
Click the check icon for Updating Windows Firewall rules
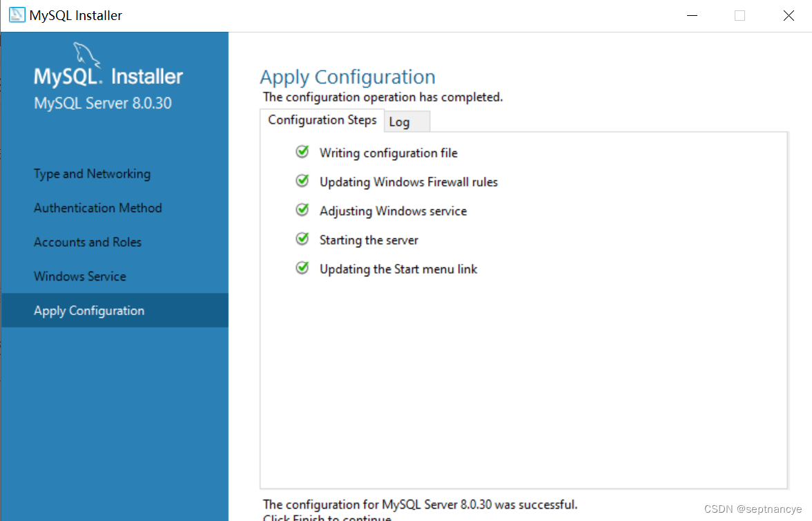302,180
